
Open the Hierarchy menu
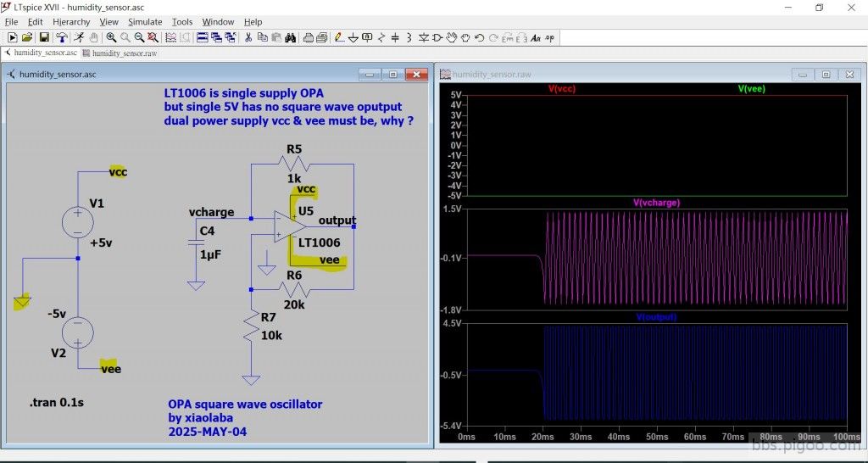click(71, 21)
